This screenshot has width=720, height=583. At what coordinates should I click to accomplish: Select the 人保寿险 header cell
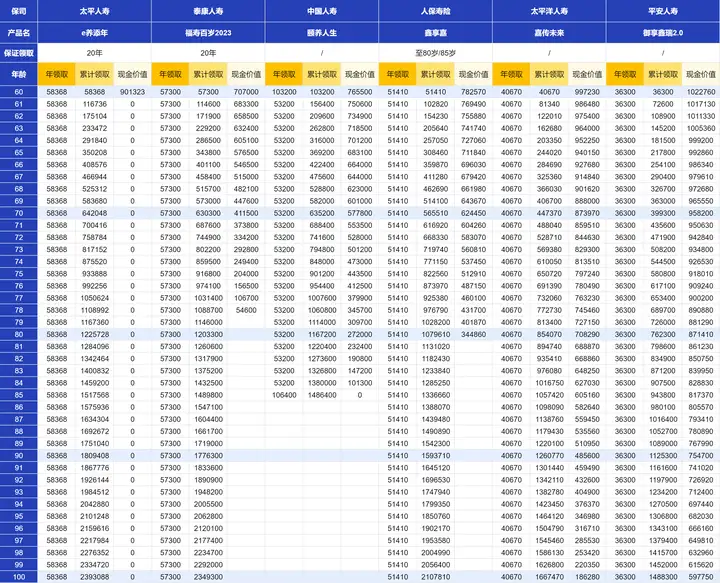click(x=435, y=11)
